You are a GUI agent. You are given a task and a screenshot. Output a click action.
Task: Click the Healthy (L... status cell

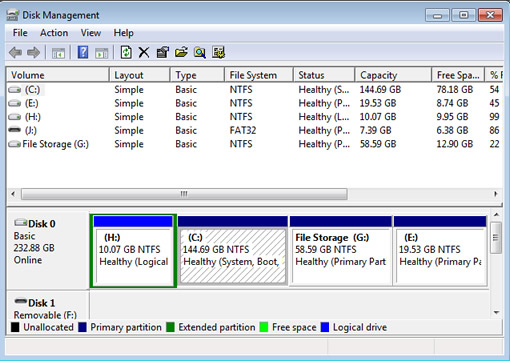[324, 117]
